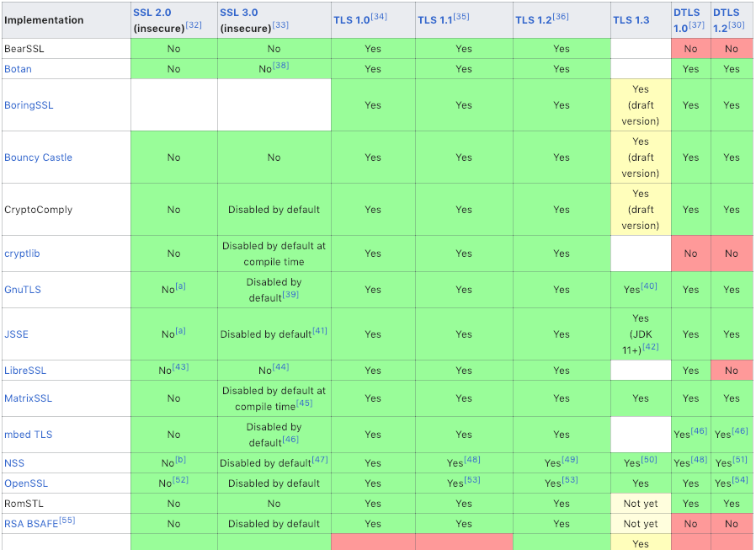This screenshot has width=756, height=550.
Task: Open citation [36] beside TLS 1.2
Action: (560, 16)
